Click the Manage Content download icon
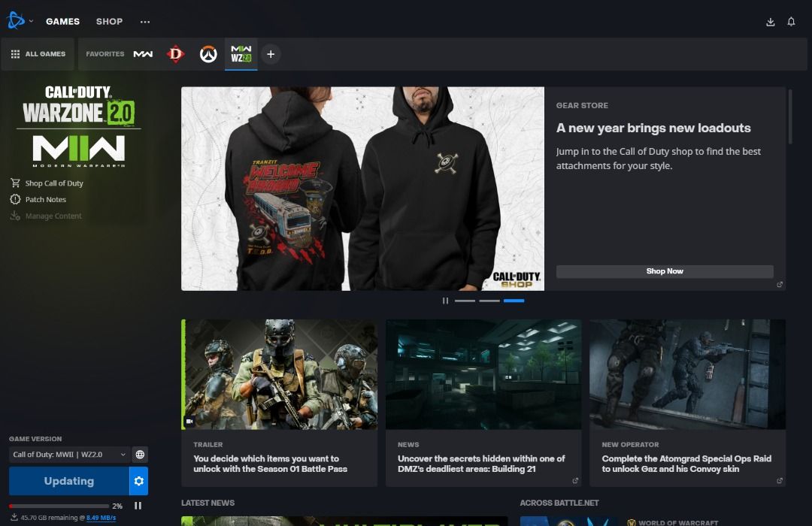 (15, 216)
